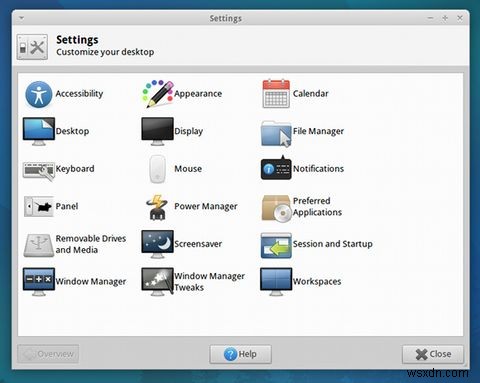
Task: Open the Accessibility settings icon
Action: point(39,94)
